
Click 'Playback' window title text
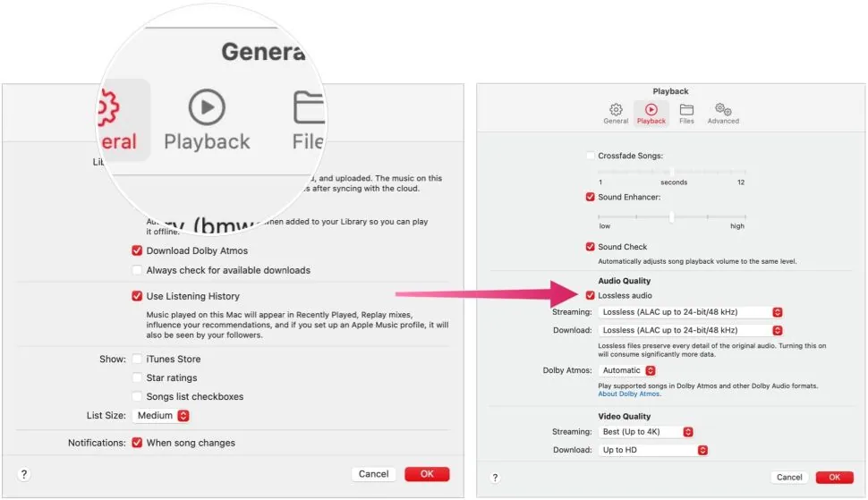click(x=670, y=91)
